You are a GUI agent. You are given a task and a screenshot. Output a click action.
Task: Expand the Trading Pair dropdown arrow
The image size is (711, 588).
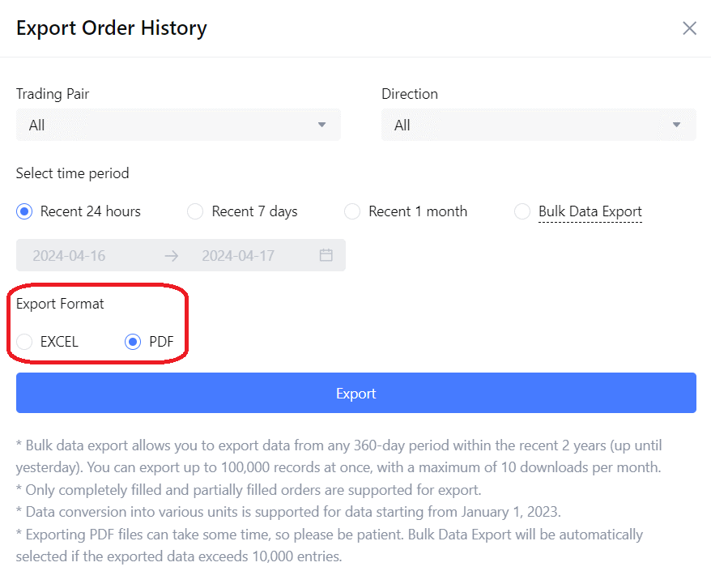[x=321, y=125]
